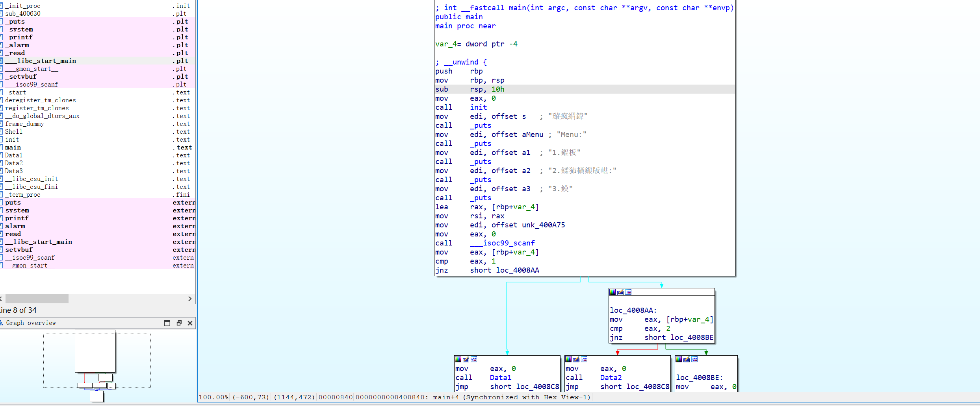Click group-nodes icon on the Data1 call block
This screenshot has width=980, height=406.
[474, 359]
